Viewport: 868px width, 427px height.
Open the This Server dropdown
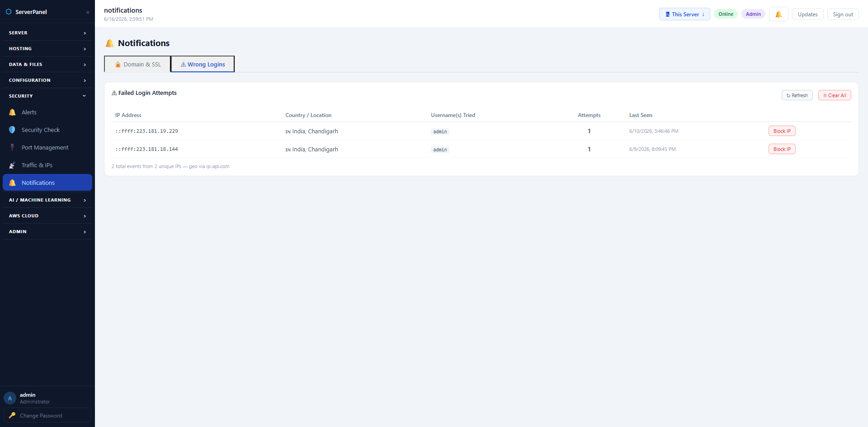pos(684,14)
